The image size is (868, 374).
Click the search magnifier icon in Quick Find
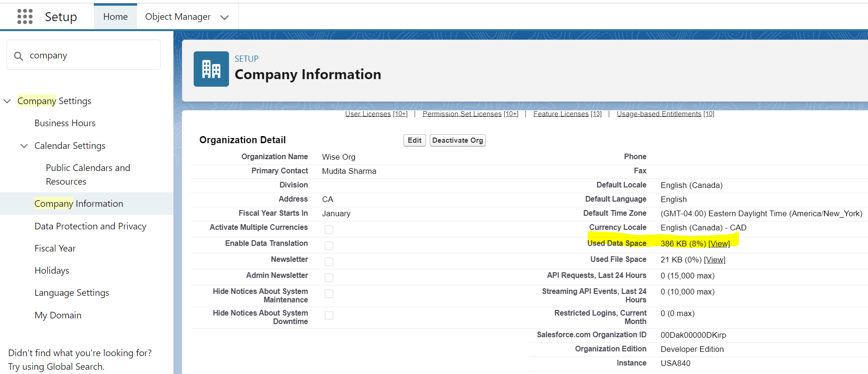pyautogui.click(x=18, y=56)
